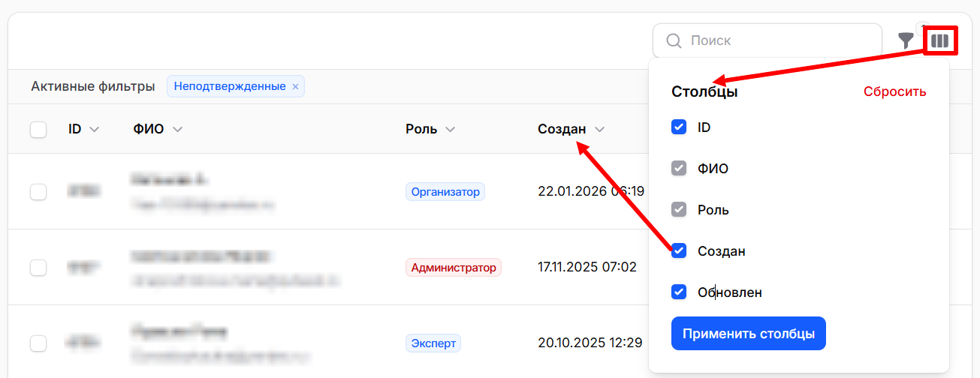980x378 pixels.
Task: Focus the Поиск search field
Action: (767, 40)
